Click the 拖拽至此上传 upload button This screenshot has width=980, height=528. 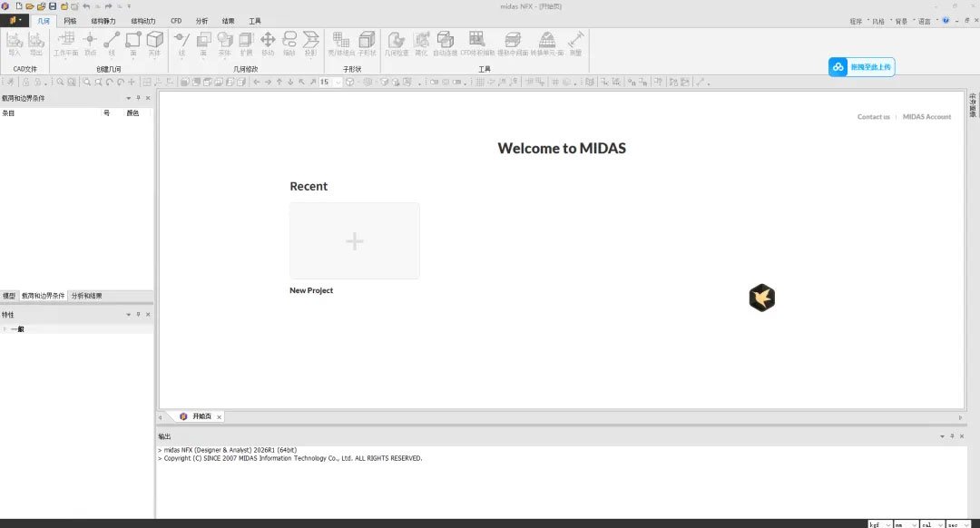862,67
